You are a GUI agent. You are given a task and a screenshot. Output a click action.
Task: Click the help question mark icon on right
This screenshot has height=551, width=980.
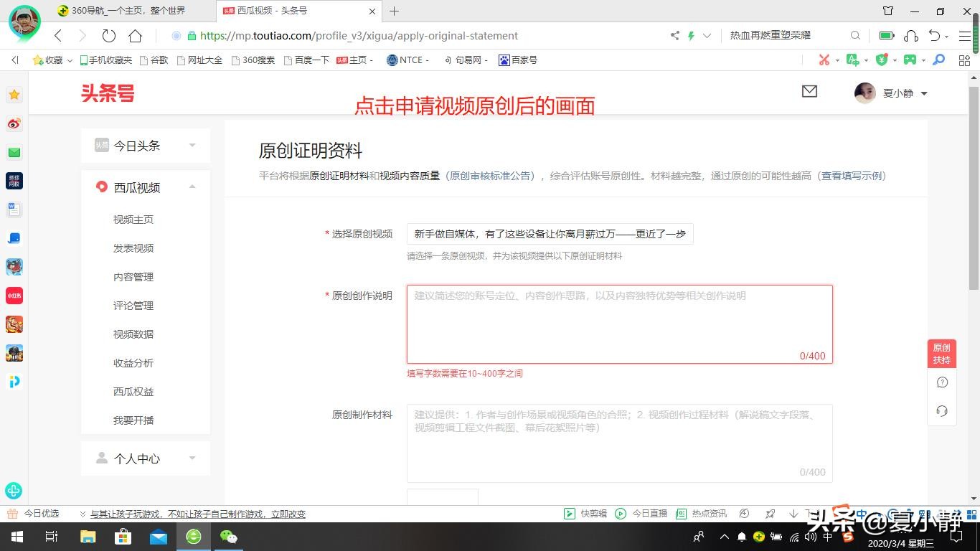tap(942, 382)
